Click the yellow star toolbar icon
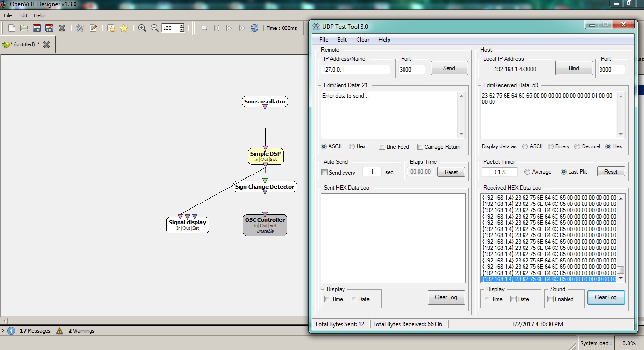 tap(124, 28)
